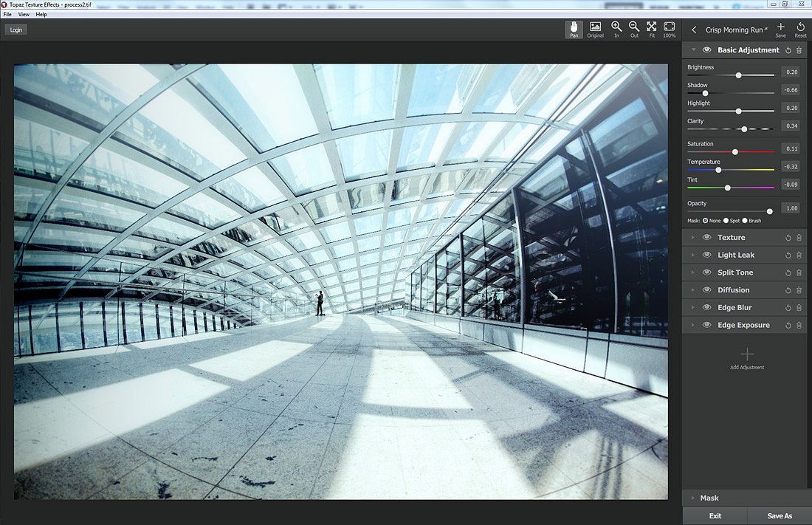The height and width of the screenshot is (525, 812).
Task: Select the None mask option
Action: [705, 221]
